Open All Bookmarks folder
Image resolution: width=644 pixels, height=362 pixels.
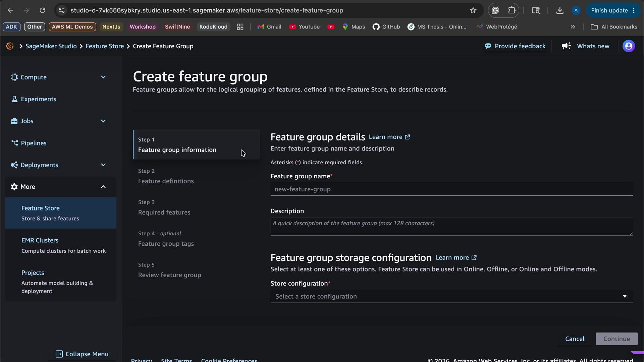click(x=614, y=27)
